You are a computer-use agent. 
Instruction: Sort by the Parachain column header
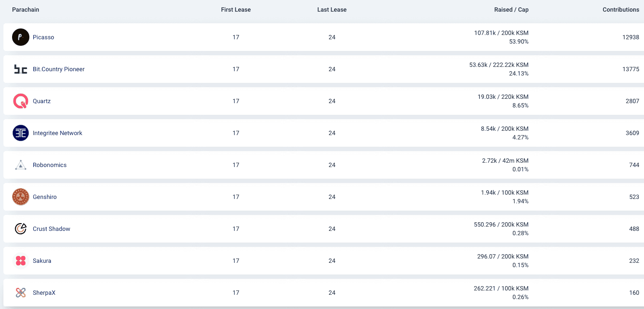tap(25, 9)
